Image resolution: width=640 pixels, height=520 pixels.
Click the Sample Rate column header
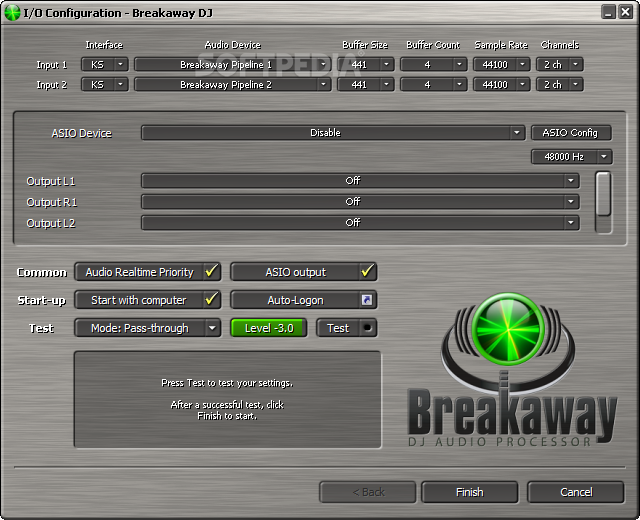(x=501, y=44)
